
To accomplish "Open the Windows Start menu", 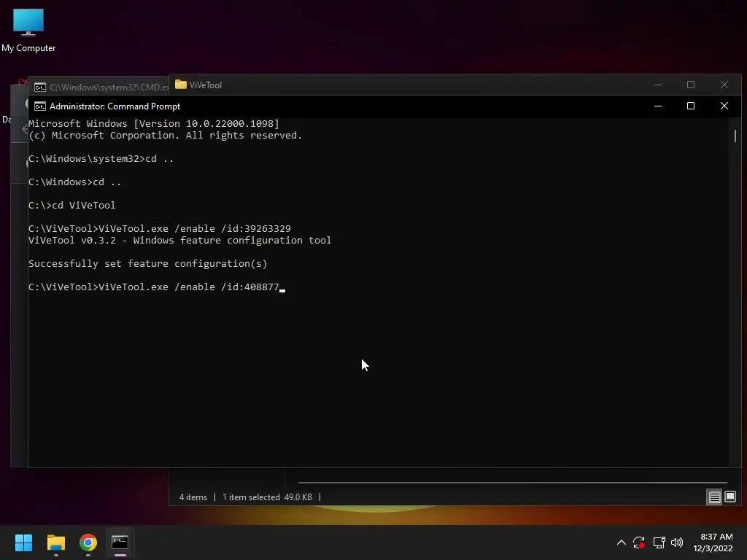I will pos(23,542).
